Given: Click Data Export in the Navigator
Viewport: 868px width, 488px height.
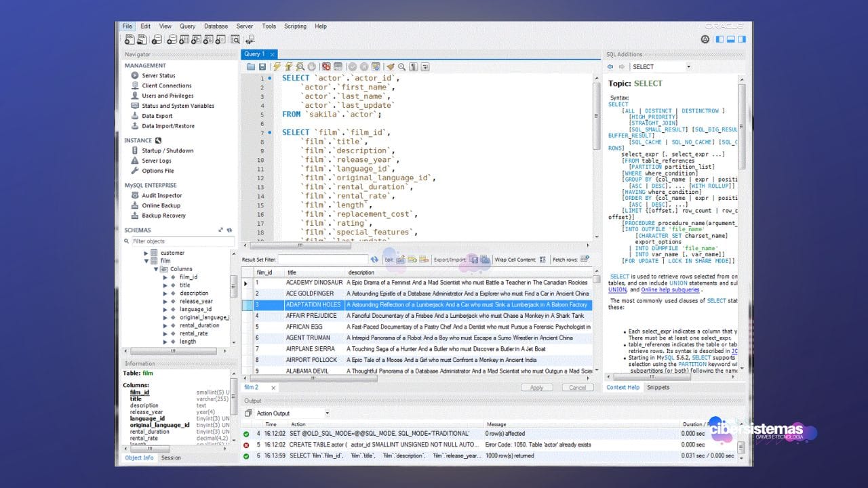Looking at the screenshot, I should point(157,116).
